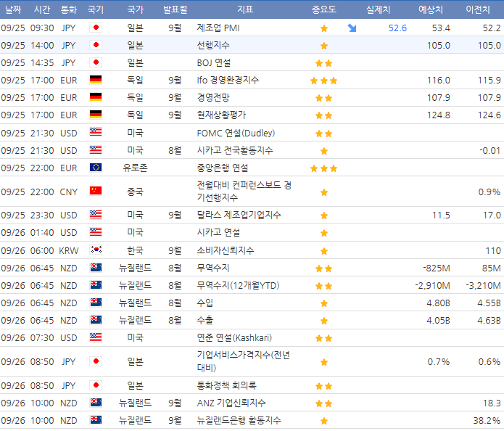Click the Germany flag in Ifo 경영환경지수 row
Image resolution: width=504 pixels, height=431 pixels.
click(x=96, y=80)
